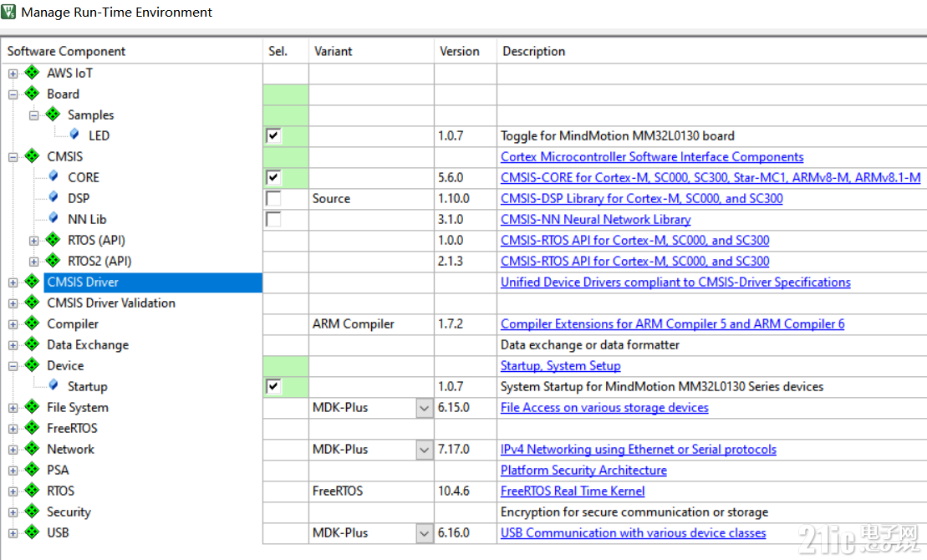Image resolution: width=927 pixels, height=560 pixels.
Task: Click the diamond icon of the Security component
Action: (x=32, y=512)
